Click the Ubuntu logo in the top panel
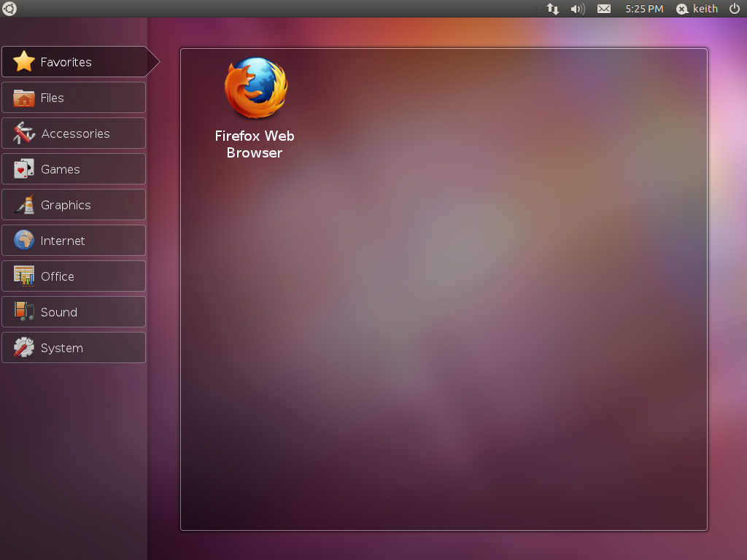747x560 pixels. 8,9
